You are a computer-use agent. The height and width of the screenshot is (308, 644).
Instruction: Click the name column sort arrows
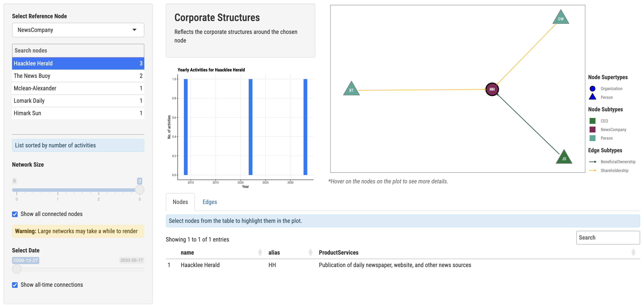click(260, 252)
